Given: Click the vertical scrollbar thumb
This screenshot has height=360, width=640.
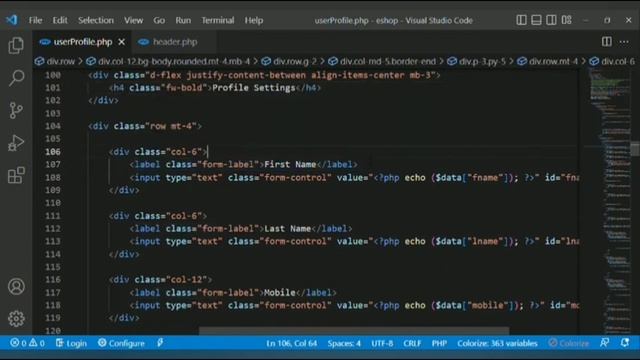Looking at the screenshot, I should pyautogui.click(x=635, y=149).
